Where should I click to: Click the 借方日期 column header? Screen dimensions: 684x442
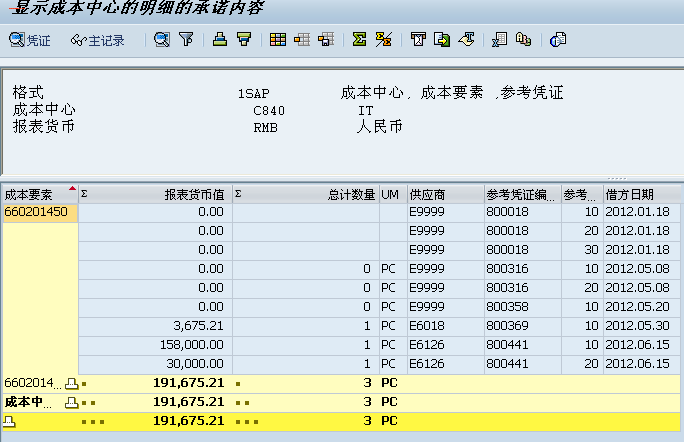pos(642,194)
